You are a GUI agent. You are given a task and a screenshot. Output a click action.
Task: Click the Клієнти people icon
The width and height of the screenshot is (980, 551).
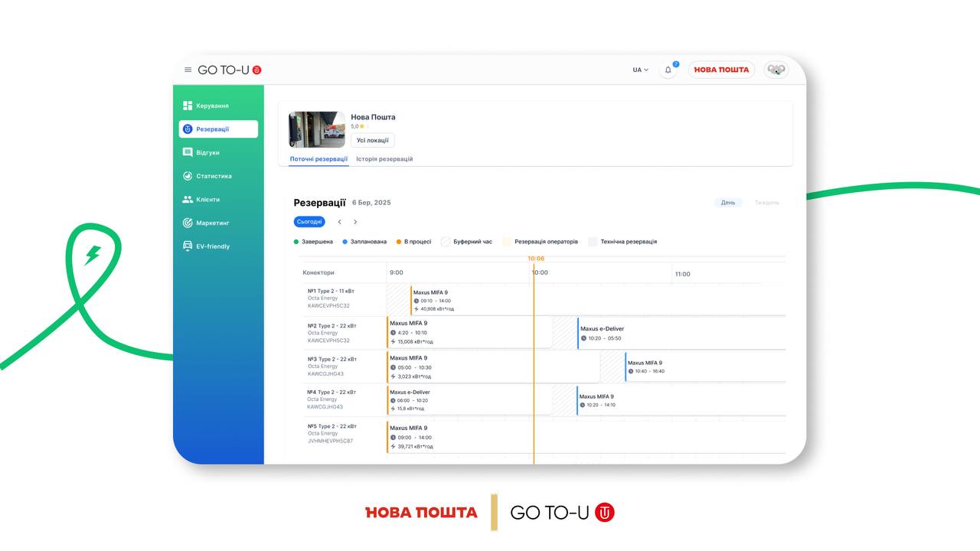pos(188,199)
